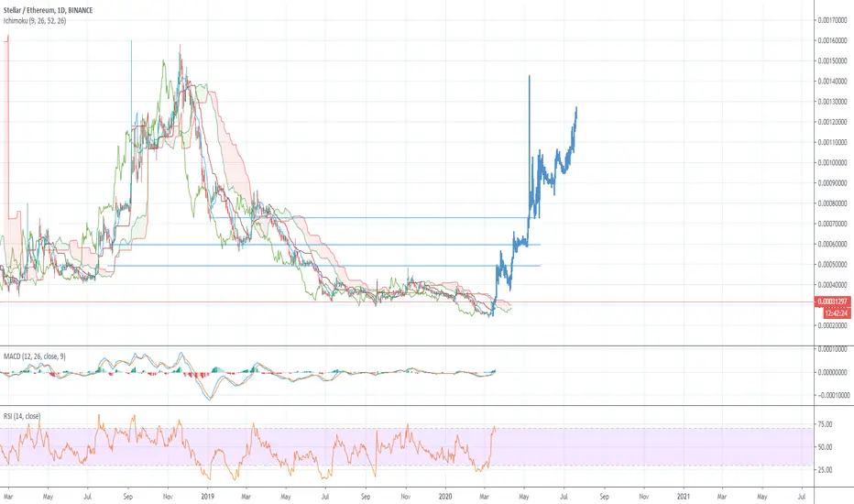Image resolution: width=854 pixels, height=504 pixels.
Task: Click the RSI 50.00 axis label
Action: [x=825, y=447]
